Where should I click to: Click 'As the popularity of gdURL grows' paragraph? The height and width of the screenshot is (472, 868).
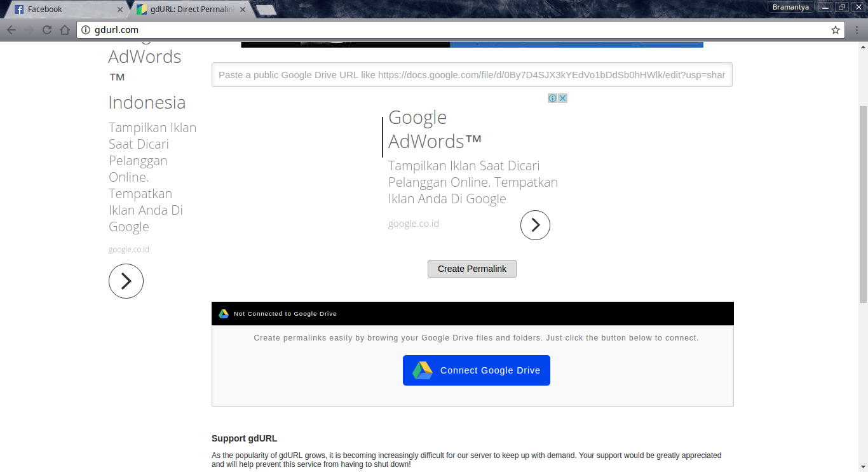click(x=466, y=460)
